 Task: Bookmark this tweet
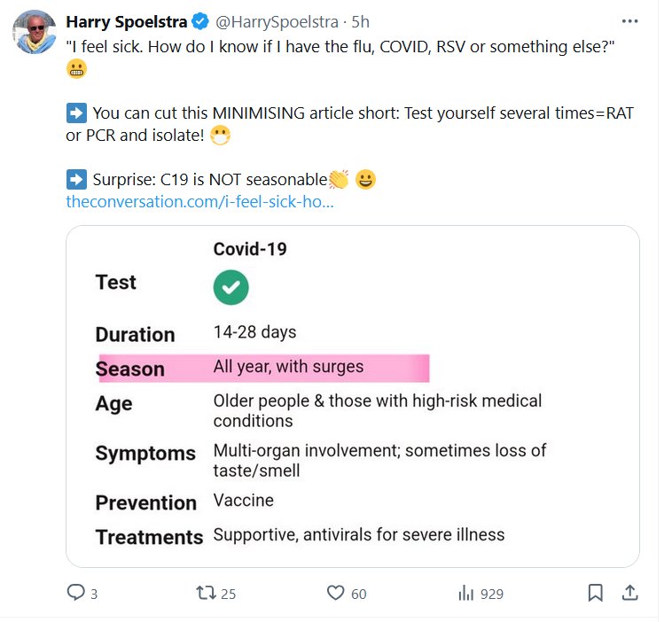(x=596, y=592)
